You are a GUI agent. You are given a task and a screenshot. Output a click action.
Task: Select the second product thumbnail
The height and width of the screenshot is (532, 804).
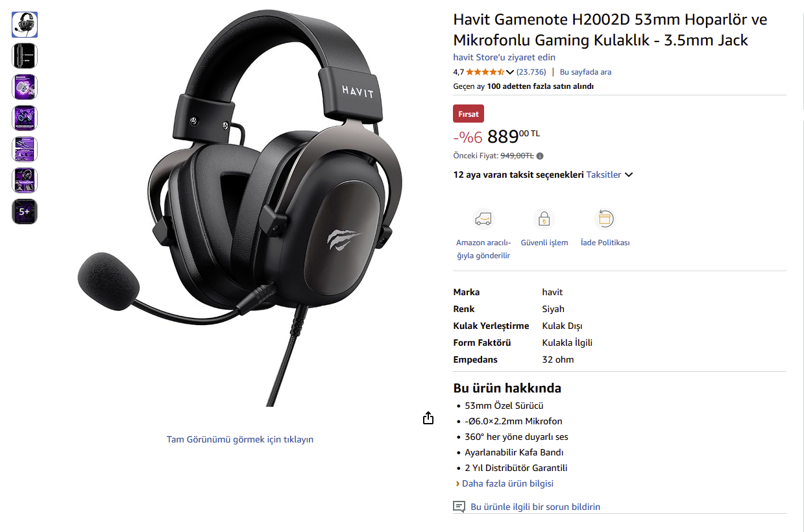(x=25, y=56)
